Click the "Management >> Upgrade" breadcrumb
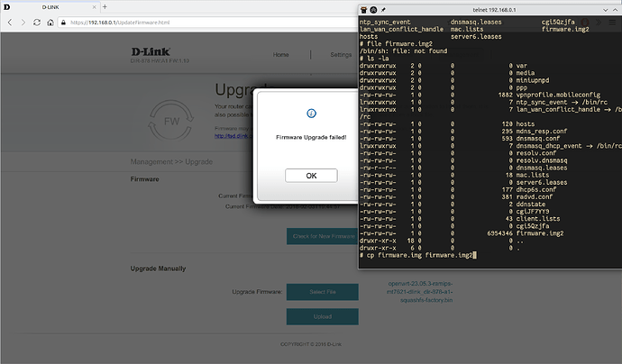 point(171,162)
